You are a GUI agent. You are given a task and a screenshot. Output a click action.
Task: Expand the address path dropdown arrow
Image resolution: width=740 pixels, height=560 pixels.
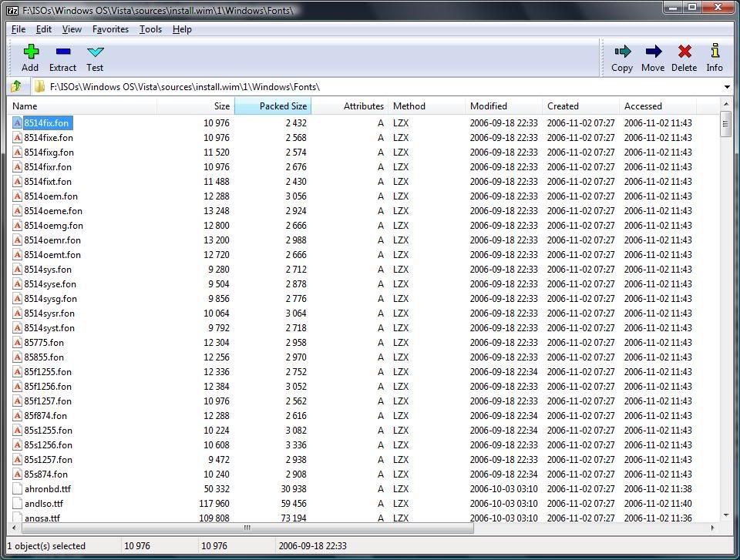tap(727, 87)
